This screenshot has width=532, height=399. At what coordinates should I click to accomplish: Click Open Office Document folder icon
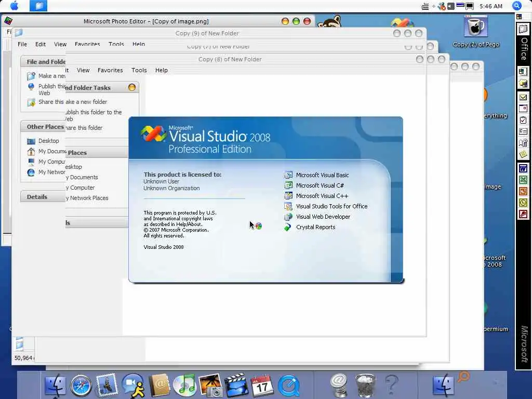pos(523,83)
